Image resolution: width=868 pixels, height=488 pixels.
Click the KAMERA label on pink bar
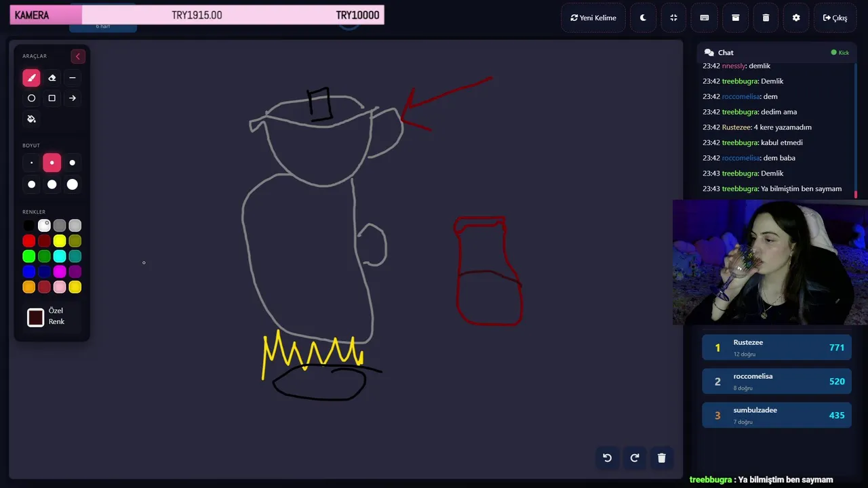[32, 15]
